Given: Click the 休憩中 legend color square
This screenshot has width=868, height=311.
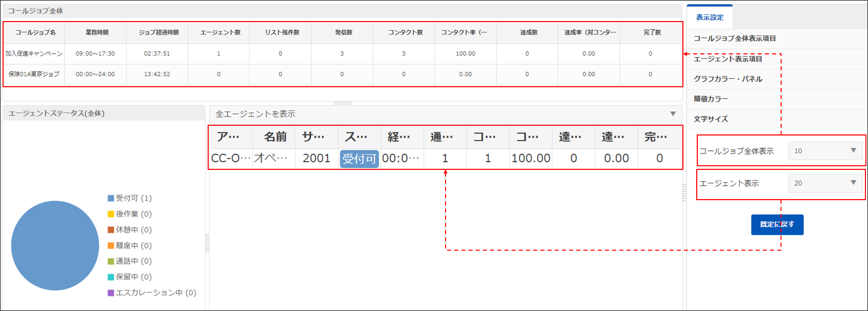Looking at the screenshot, I should click(111, 230).
